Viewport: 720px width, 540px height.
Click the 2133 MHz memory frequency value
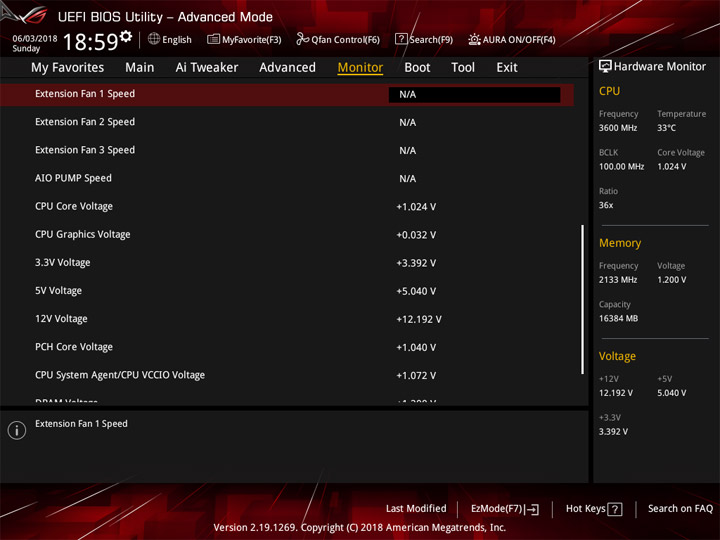(618, 280)
